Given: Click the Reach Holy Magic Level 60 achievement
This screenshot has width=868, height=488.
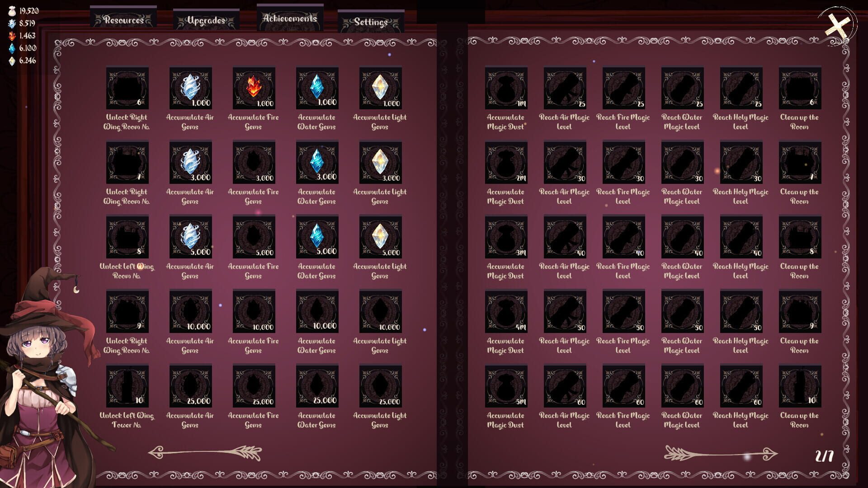Looking at the screenshot, I should click(741, 386).
